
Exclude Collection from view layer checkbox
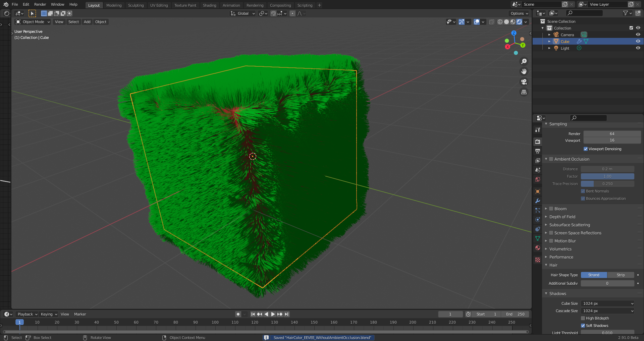pos(631,28)
